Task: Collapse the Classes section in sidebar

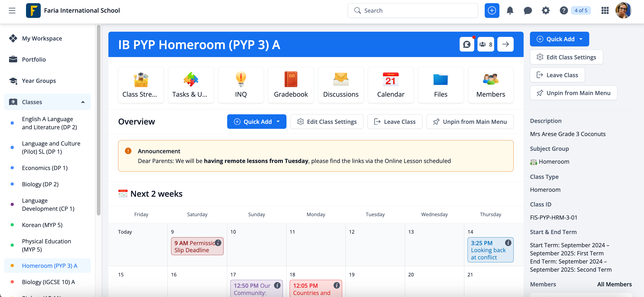Action: tap(83, 102)
